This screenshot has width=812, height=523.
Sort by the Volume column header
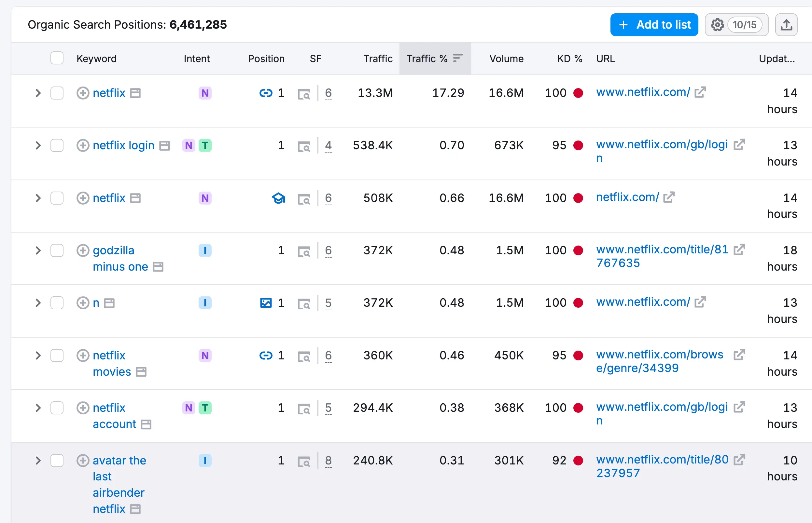[506, 59]
